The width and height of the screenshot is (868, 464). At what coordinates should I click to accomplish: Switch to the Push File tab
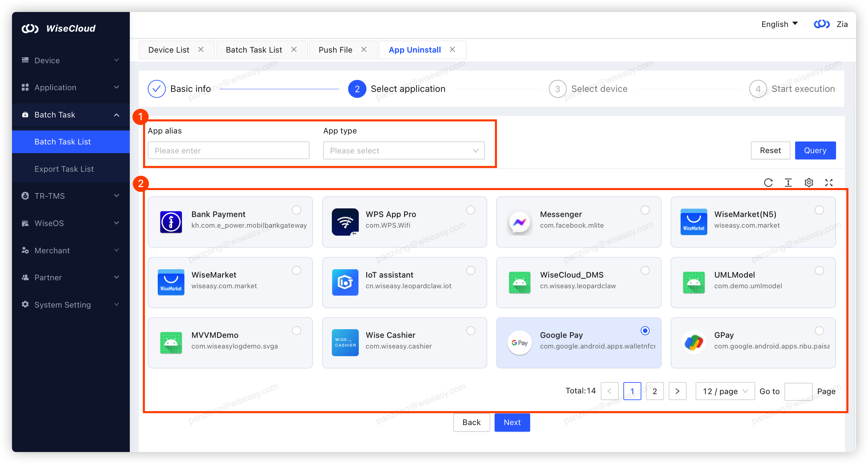pyautogui.click(x=335, y=50)
